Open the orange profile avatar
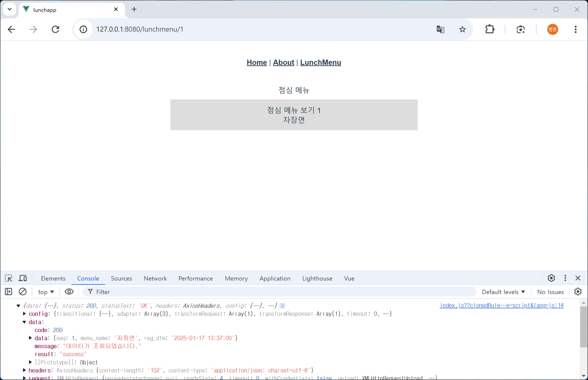The height and width of the screenshot is (380, 588). click(x=553, y=29)
